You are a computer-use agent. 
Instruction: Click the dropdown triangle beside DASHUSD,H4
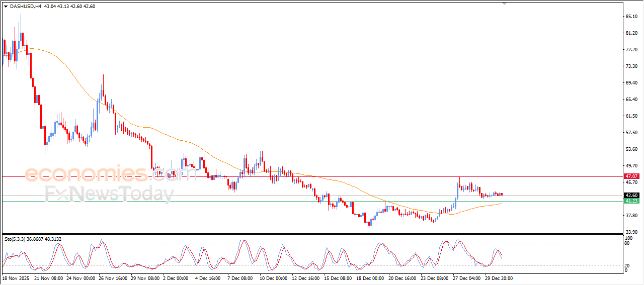click(x=6, y=6)
